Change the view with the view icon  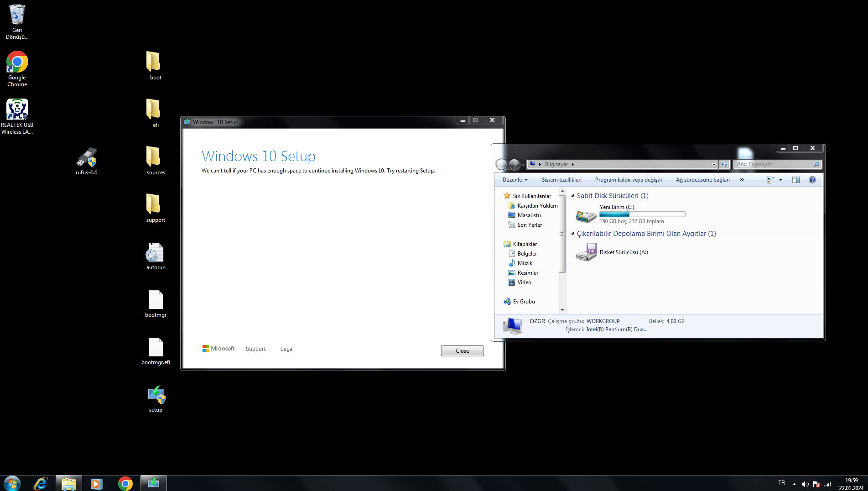coord(771,180)
